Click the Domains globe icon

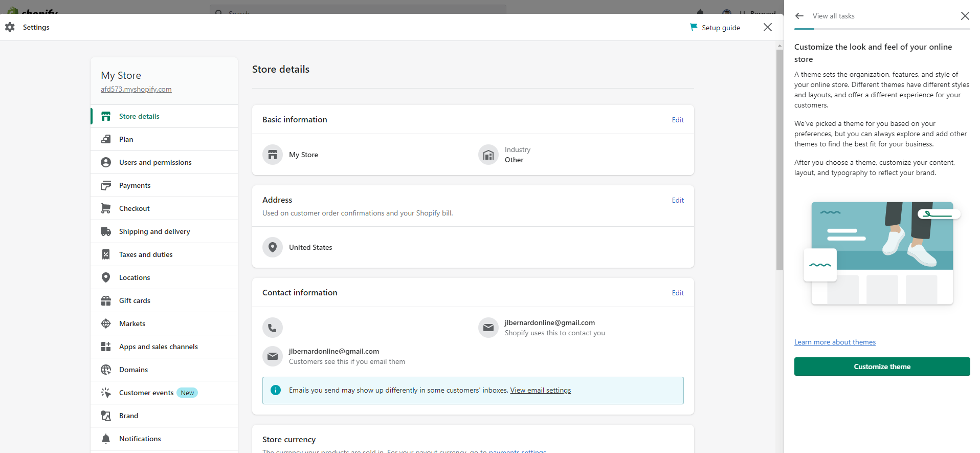106,370
